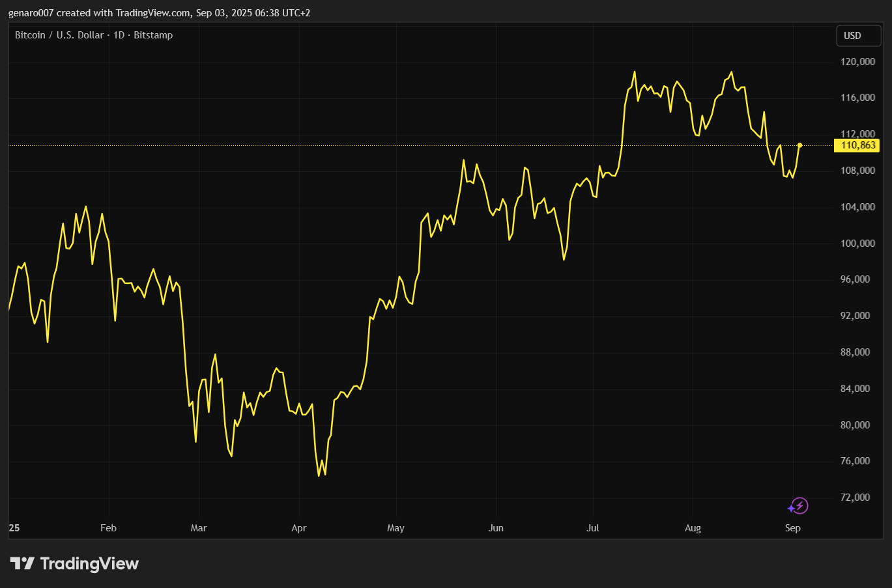Click the 120,000 price axis label
The height and width of the screenshot is (588, 892).
pyautogui.click(x=858, y=62)
